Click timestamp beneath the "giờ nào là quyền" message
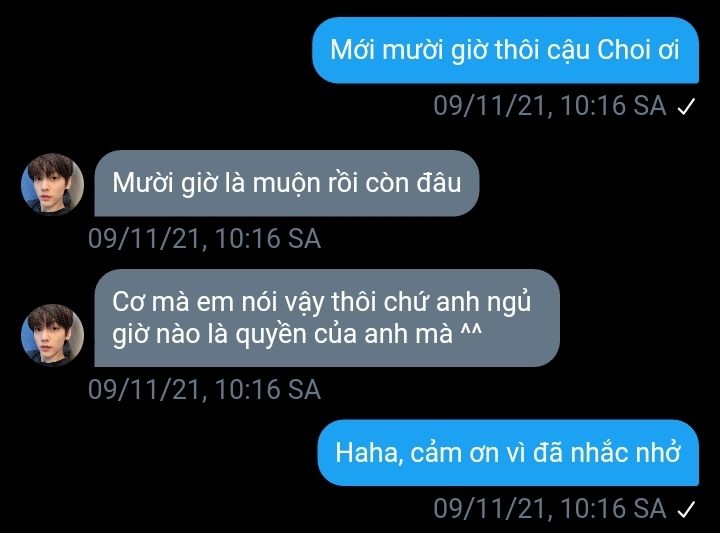 point(204,389)
